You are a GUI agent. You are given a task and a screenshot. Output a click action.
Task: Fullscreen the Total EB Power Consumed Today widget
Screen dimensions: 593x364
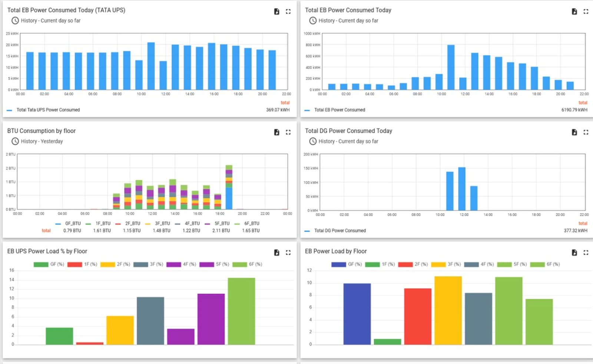click(586, 11)
